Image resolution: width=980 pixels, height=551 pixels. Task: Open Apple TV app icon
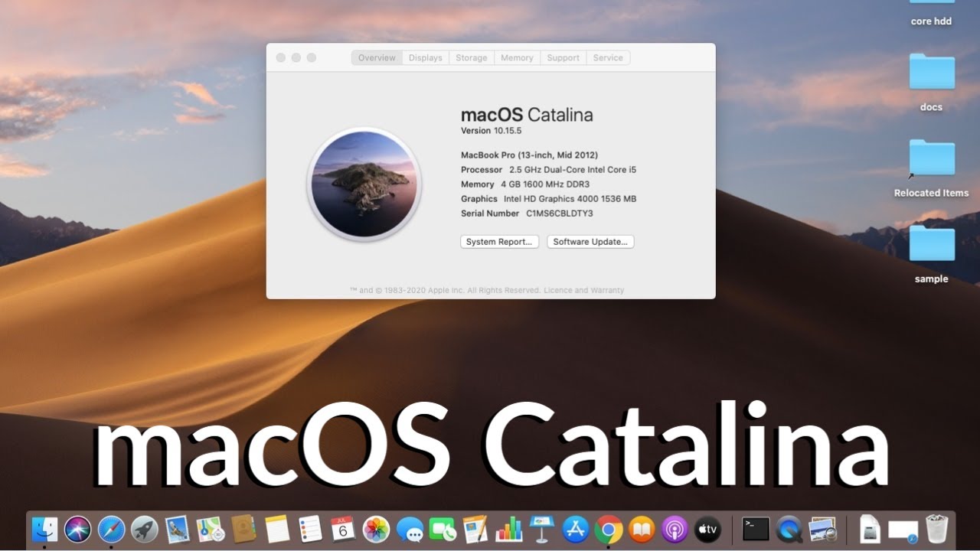pyautogui.click(x=707, y=529)
